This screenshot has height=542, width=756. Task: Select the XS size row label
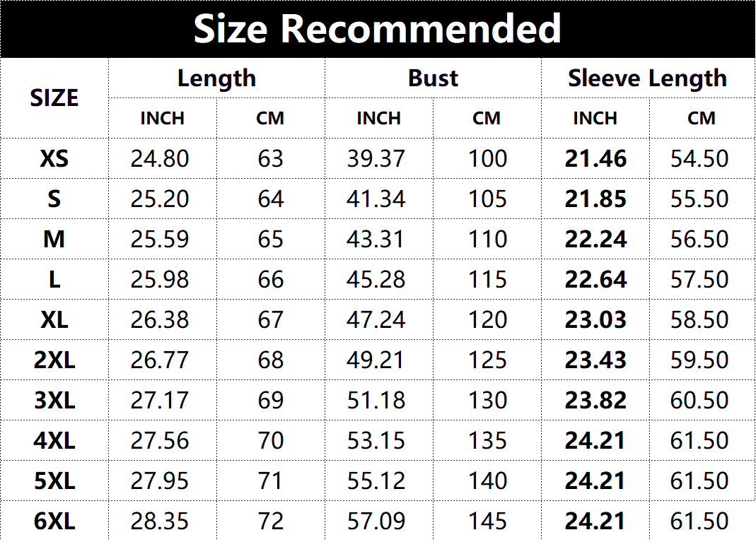click(x=54, y=158)
